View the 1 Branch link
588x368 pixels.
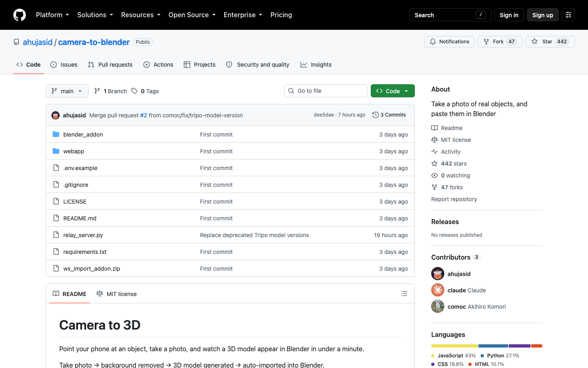coord(111,91)
